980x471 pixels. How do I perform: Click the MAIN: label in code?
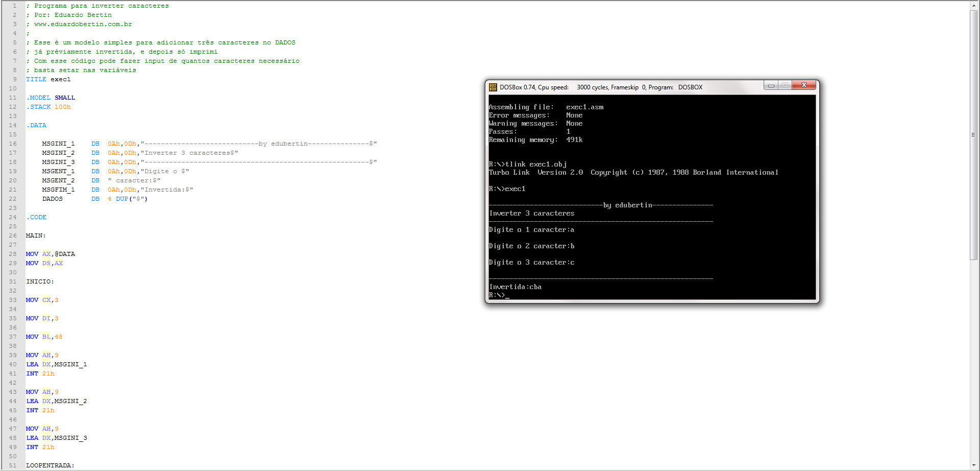pos(36,235)
